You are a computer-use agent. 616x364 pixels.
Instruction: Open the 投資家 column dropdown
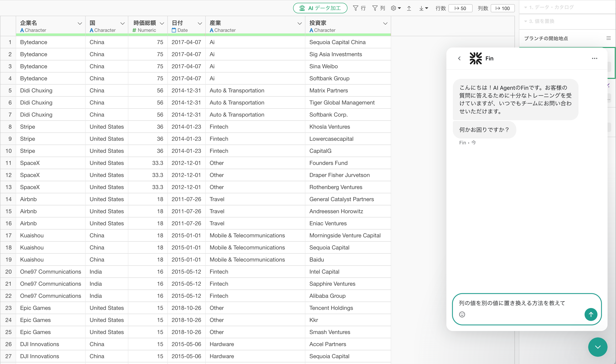385,23
